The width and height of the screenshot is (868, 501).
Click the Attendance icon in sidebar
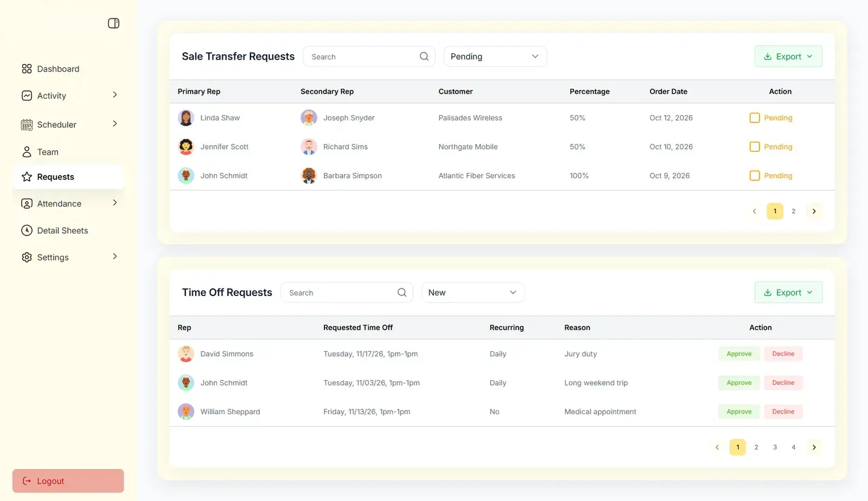click(27, 203)
